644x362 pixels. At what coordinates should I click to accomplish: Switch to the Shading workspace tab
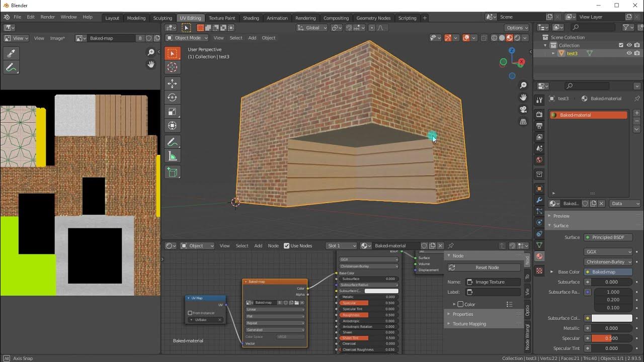pyautogui.click(x=251, y=18)
